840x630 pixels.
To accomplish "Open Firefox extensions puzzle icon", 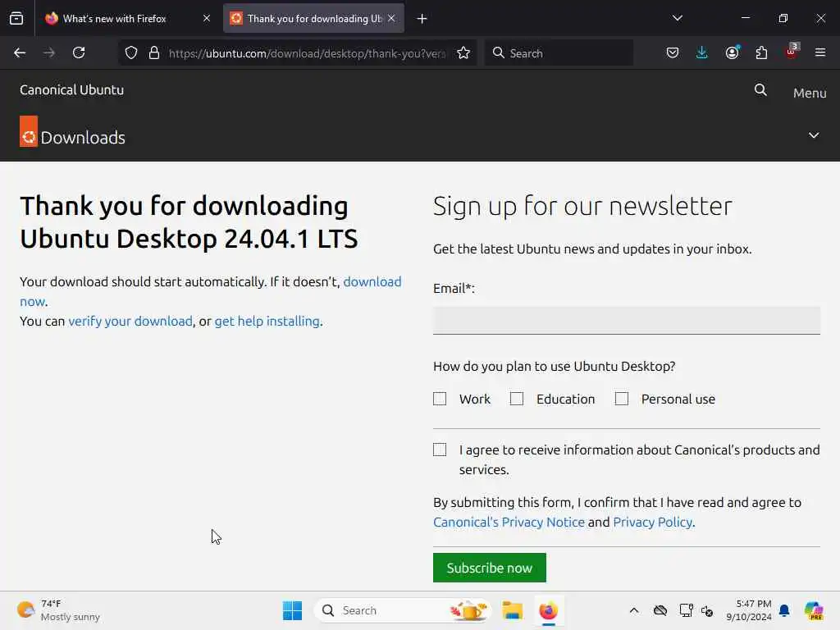I will [761, 53].
